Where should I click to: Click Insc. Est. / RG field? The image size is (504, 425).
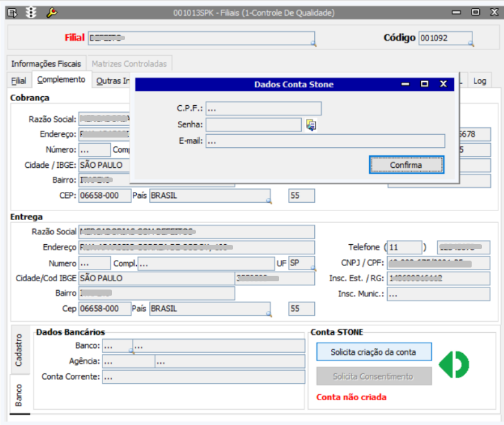pyautogui.click(x=439, y=279)
